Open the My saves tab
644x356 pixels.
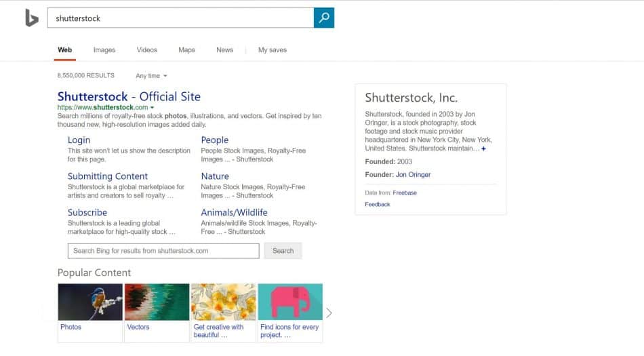pos(273,50)
